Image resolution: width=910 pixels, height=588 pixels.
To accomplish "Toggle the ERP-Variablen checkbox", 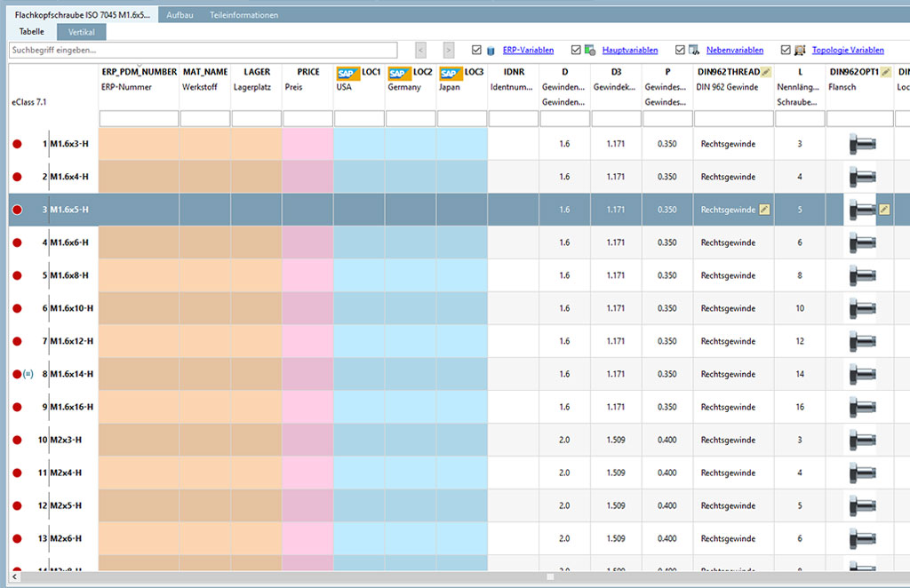I will (x=476, y=49).
